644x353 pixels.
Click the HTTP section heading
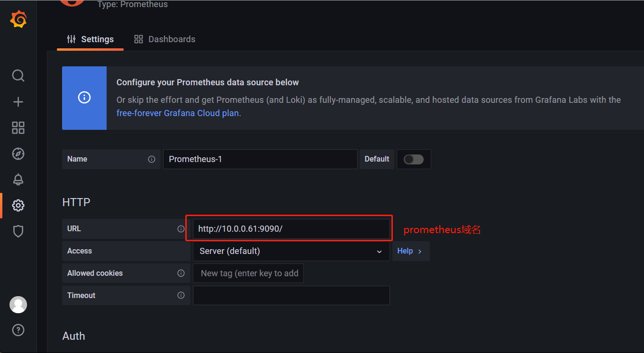point(76,202)
